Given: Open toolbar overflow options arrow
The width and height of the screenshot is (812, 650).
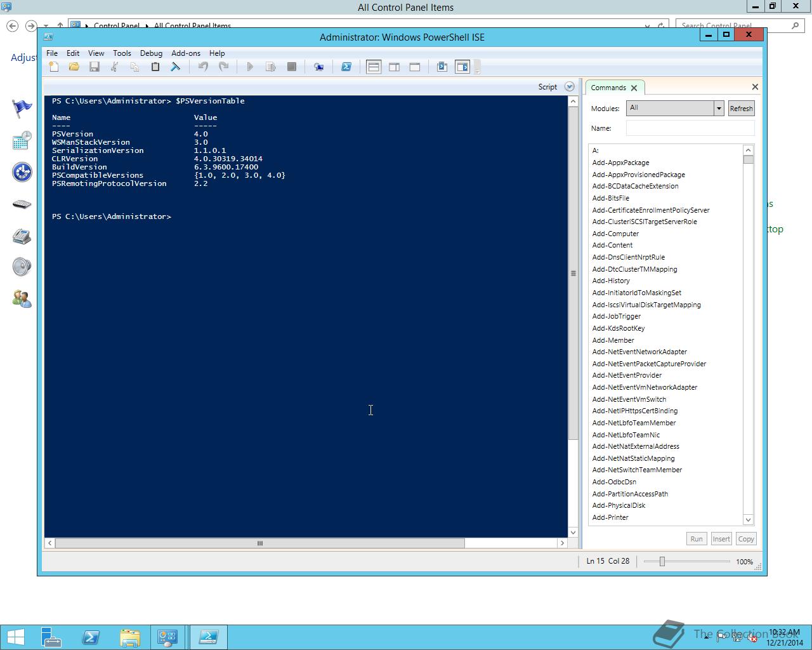Looking at the screenshot, I should tap(477, 68).
